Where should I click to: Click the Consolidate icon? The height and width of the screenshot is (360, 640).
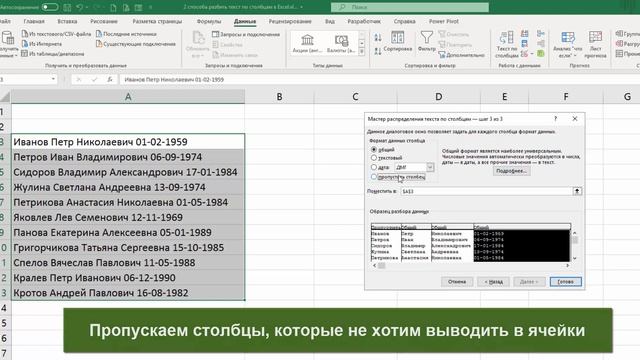tap(541, 33)
